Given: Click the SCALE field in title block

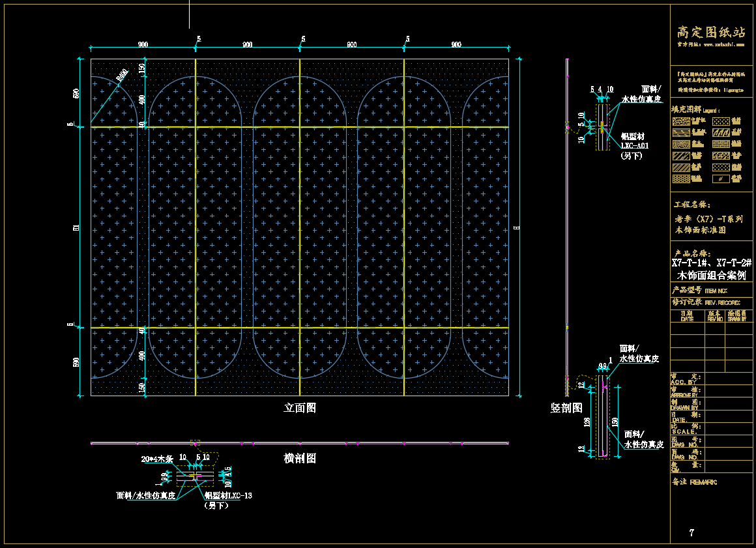Looking at the screenshot, I should pos(684,431).
